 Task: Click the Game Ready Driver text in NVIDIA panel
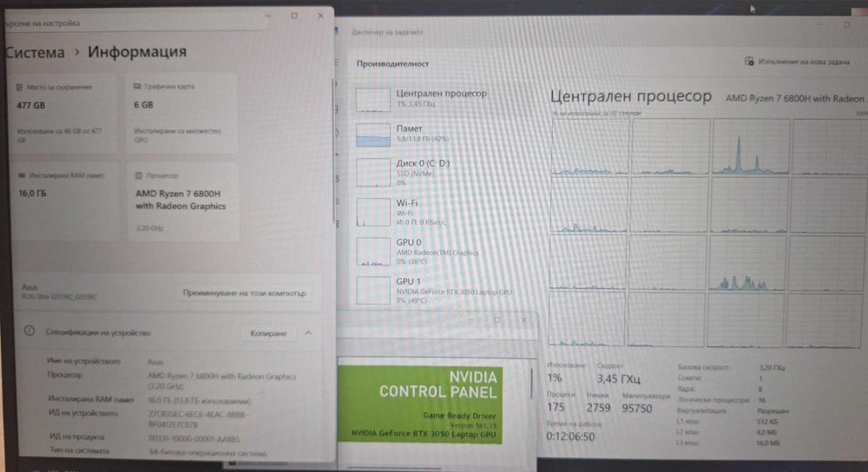459,415
